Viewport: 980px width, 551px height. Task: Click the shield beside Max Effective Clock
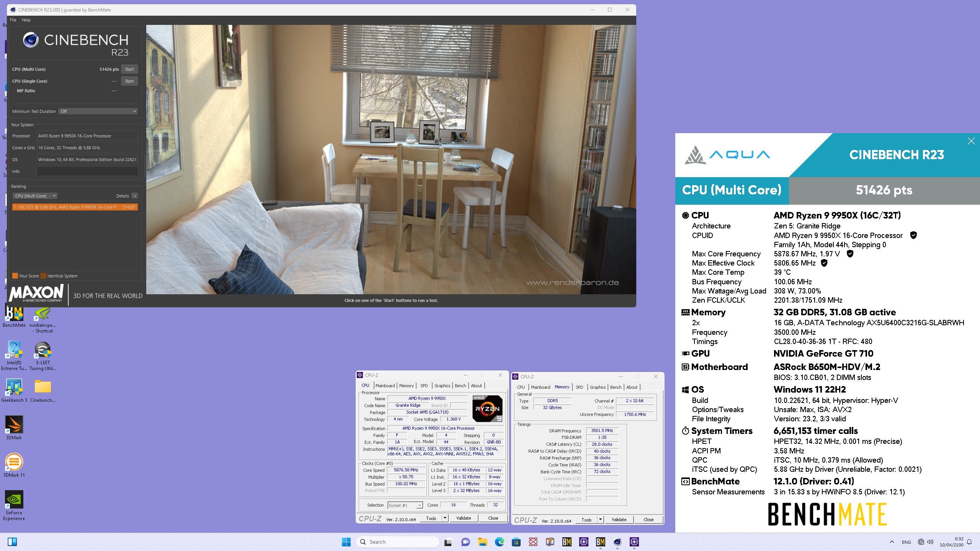tap(824, 263)
